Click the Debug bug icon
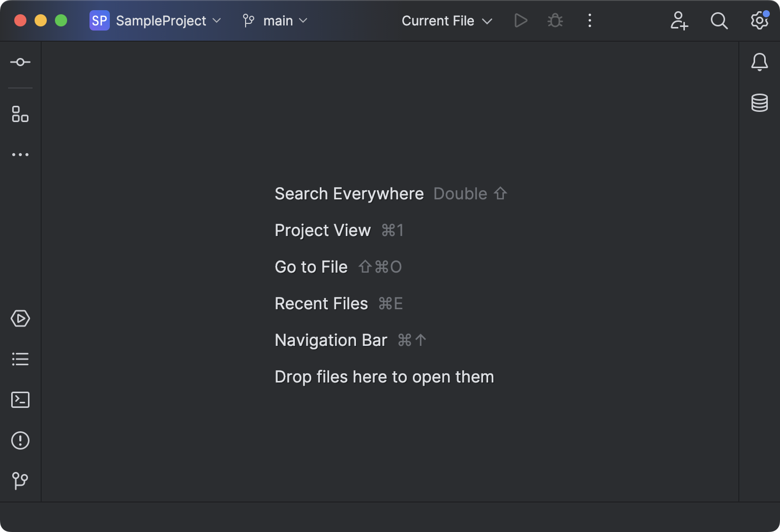The width and height of the screenshot is (780, 532). coord(555,21)
